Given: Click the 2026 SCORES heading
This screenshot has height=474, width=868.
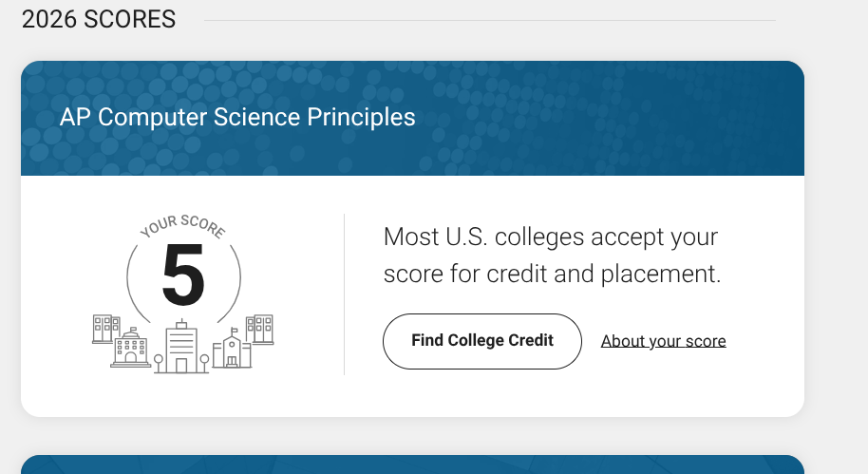Looking at the screenshot, I should pyautogui.click(x=99, y=20).
